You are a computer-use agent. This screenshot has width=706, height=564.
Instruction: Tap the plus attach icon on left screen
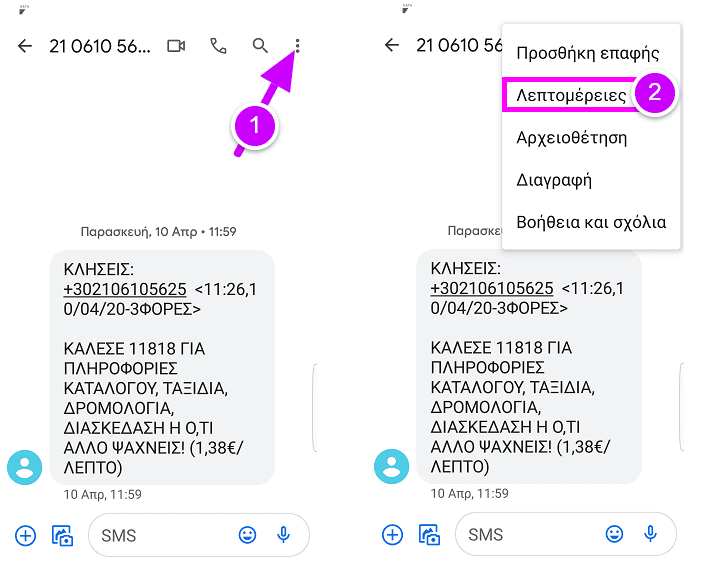tap(26, 536)
